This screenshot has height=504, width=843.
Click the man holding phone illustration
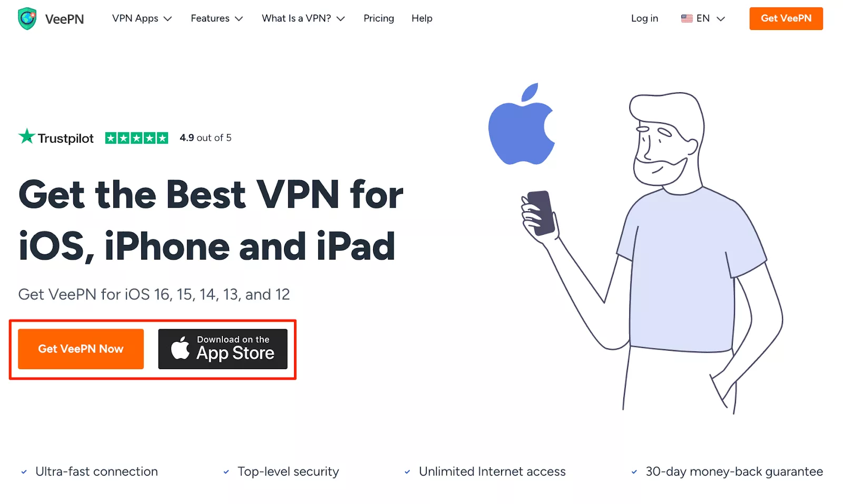pos(653,253)
